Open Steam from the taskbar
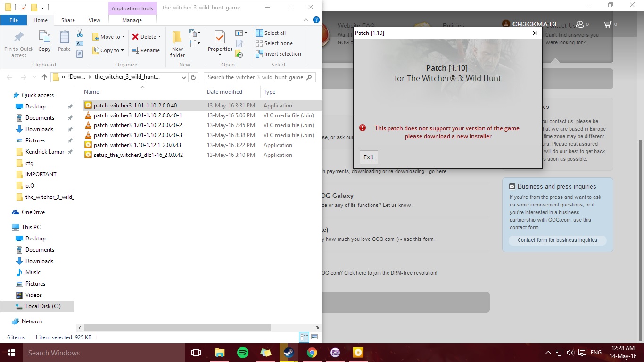Screen dimensions: 644x362 click(289, 353)
